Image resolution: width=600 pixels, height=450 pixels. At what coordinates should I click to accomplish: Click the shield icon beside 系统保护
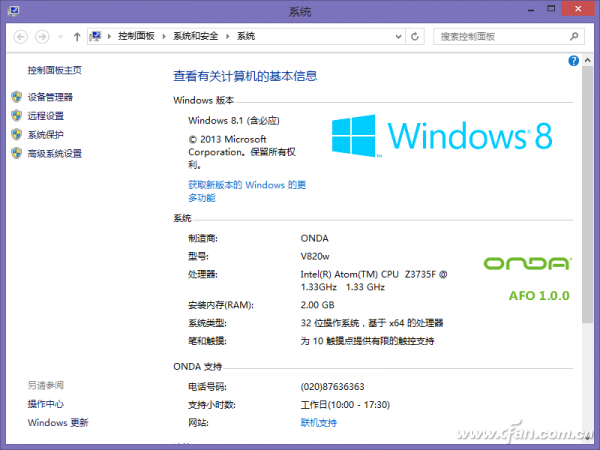tap(16, 134)
